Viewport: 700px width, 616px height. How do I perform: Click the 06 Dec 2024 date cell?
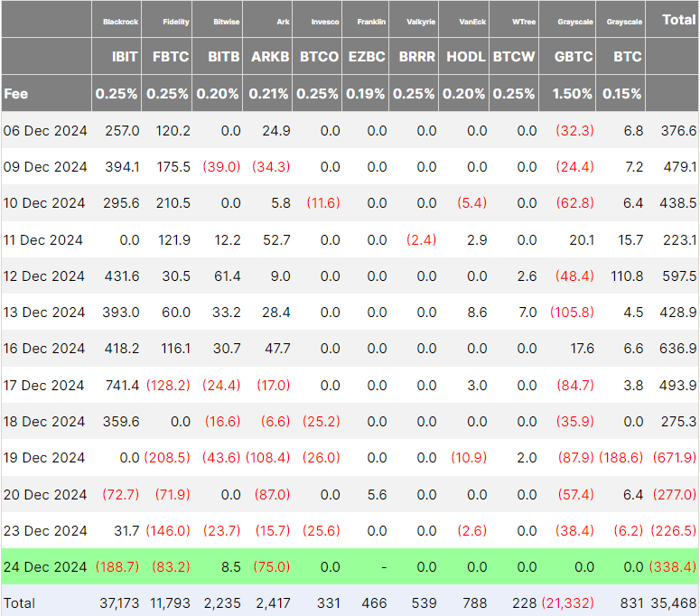pos(45,131)
